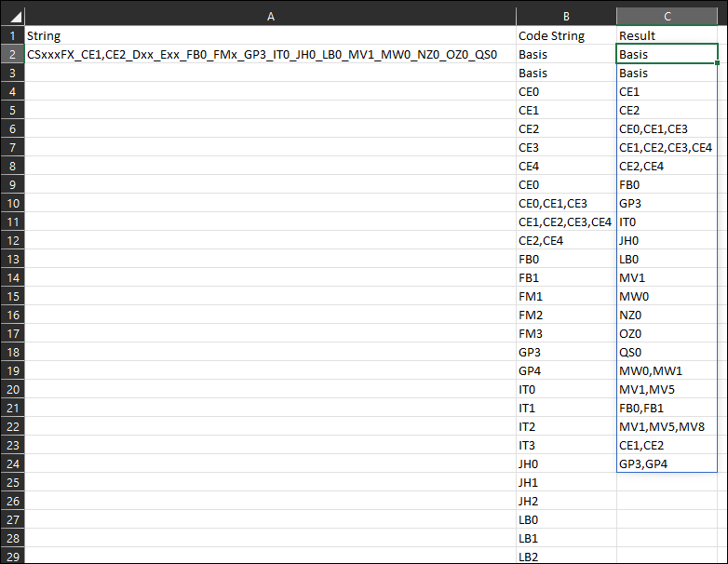
Task: Select row 19 header
Action: pyautogui.click(x=12, y=371)
